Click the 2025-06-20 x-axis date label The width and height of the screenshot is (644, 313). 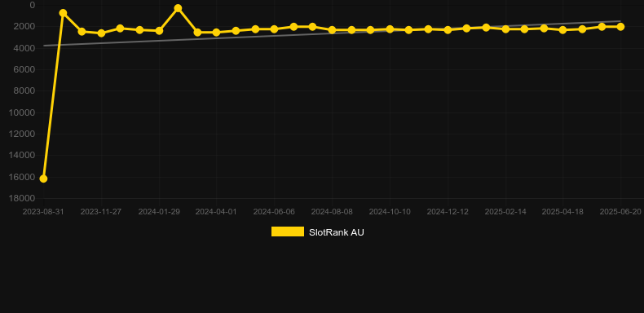click(620, 212)
